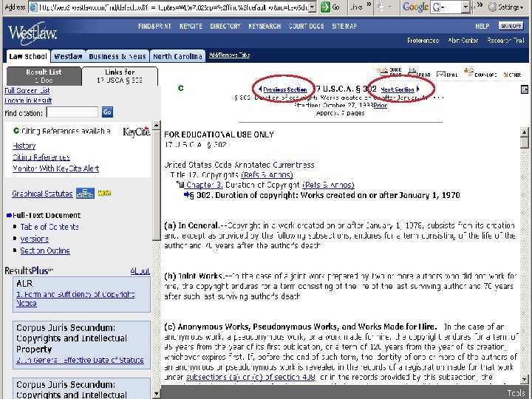Viewport: 532px width, 399px height.
Task: Go to the Previous Section
Action: [285, 89]
